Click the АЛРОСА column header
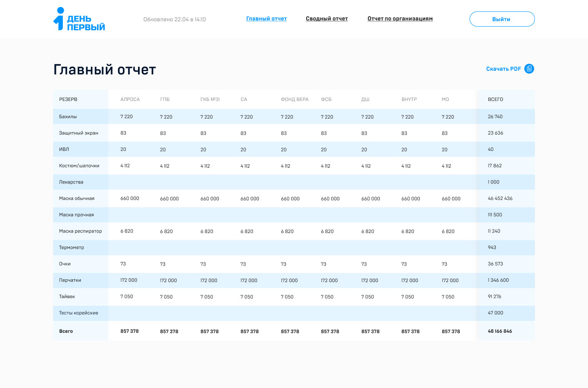The image size is (588, 388). click(130, 99)
